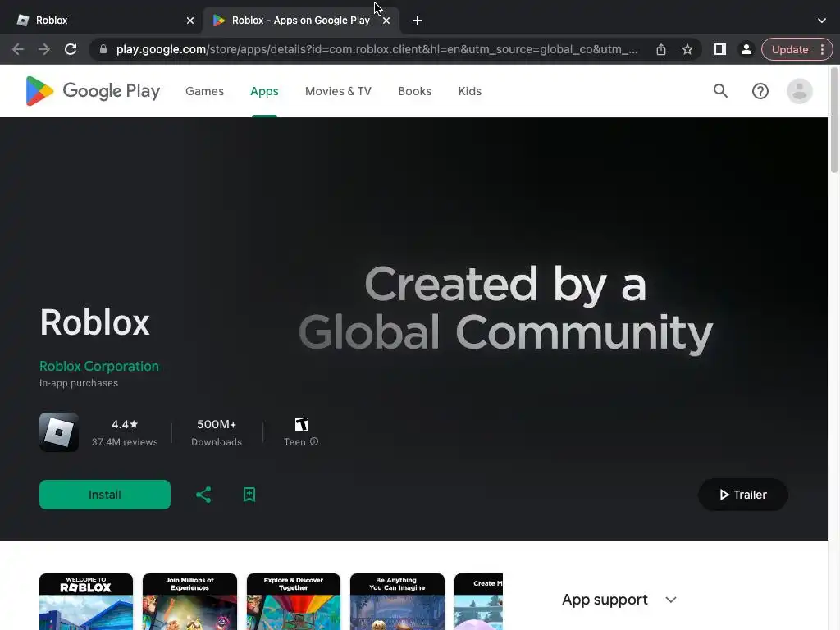Screen dimensions: 840x630
Task: Click the 37.4M reviews text
Action: tap(125, 442)
